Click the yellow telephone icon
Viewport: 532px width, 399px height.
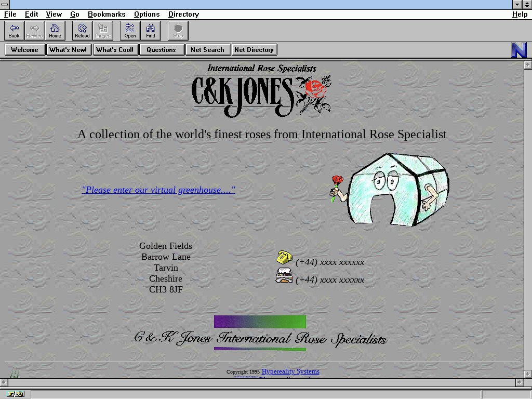[x=284, y=257]
